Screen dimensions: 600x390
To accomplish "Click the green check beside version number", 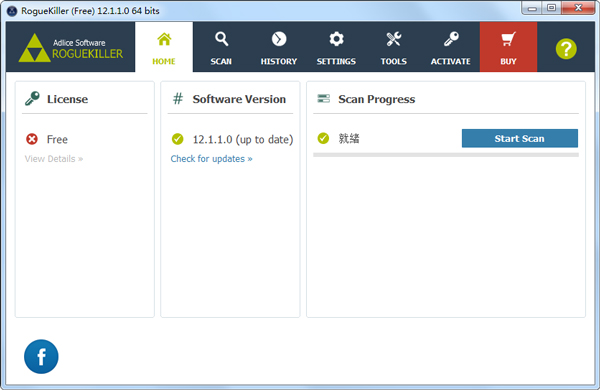I will tap(178, 139).
